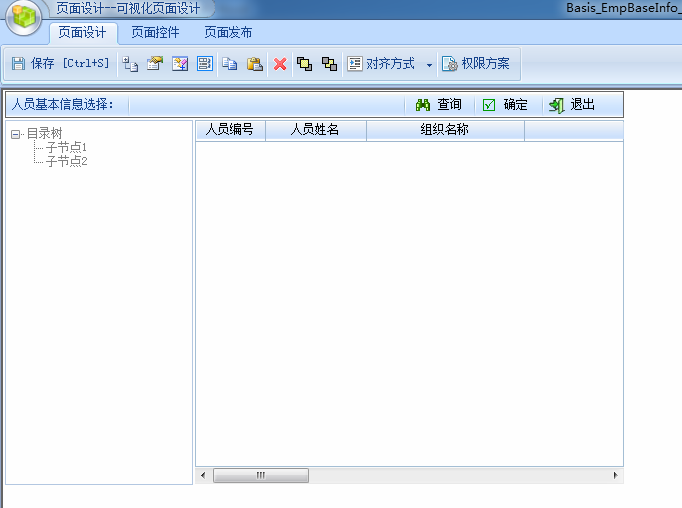The height and width of the screenshot is (508, 682).
Task: Click the send-to-back layer icon
Action: 329,64
